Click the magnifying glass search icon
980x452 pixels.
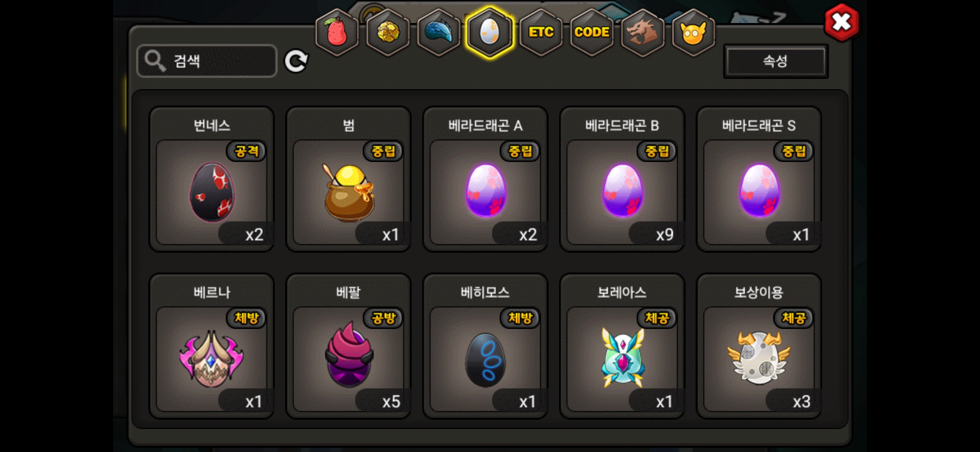[155, 61]
